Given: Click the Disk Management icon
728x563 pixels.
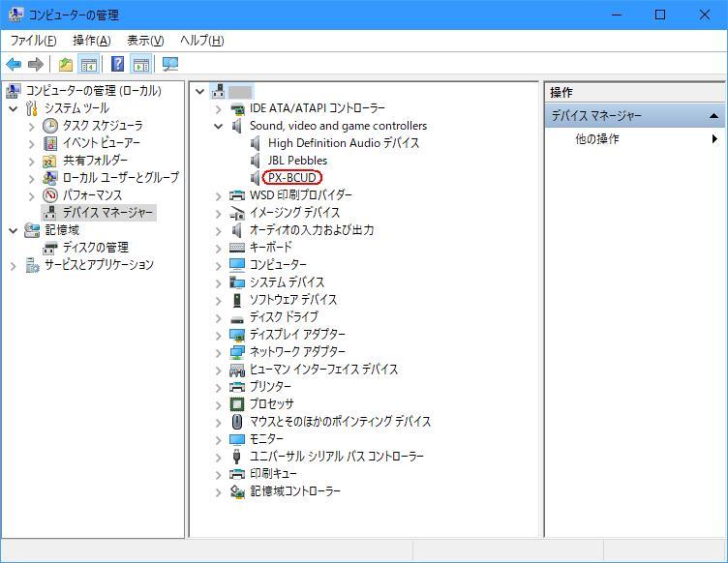Looking at the screenshot, I should click(49, 248).
